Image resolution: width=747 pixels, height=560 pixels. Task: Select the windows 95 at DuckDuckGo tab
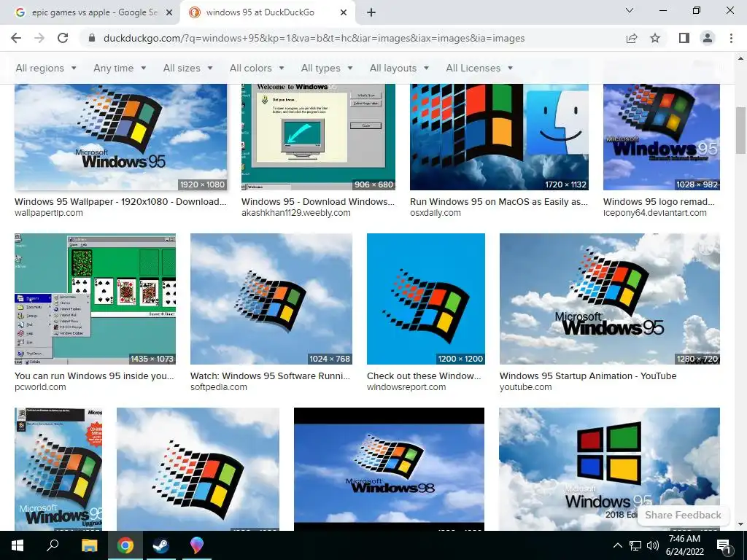tap(268, 13)
